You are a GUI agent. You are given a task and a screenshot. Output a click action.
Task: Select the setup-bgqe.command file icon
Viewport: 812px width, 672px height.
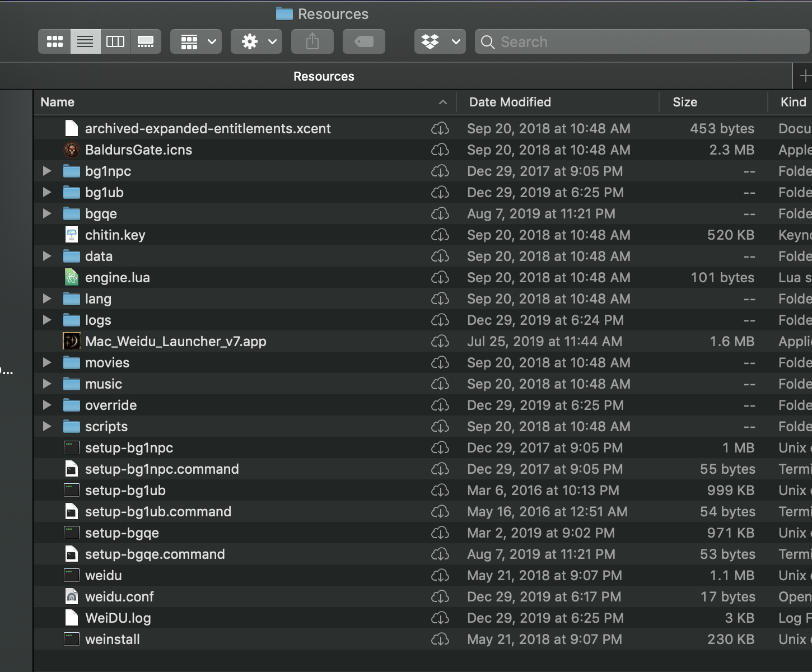click(x=72, y=554)
